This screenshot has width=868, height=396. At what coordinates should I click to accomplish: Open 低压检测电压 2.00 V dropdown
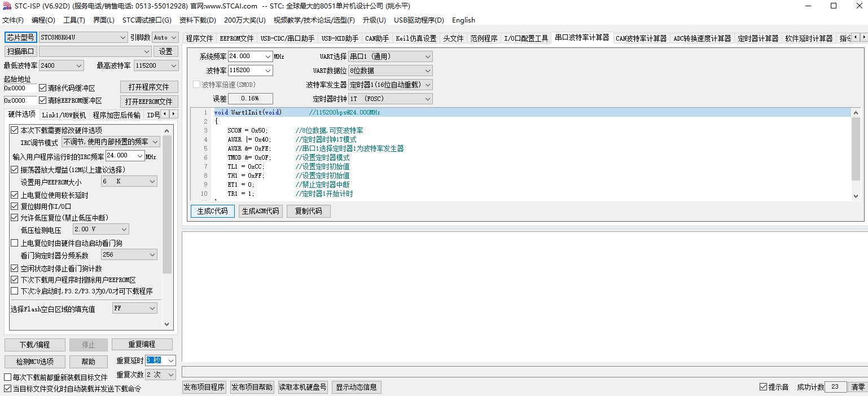(x=101, y=229)
